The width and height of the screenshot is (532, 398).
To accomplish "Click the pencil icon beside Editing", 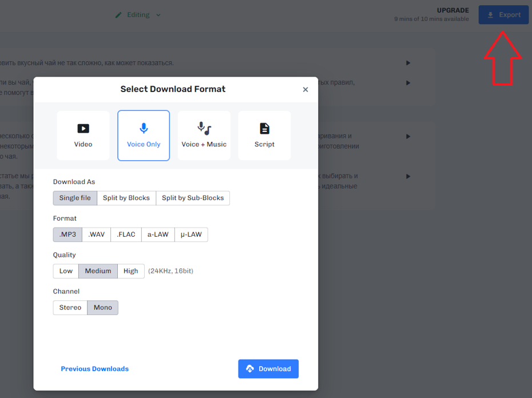I will click(x=118, y=15).
